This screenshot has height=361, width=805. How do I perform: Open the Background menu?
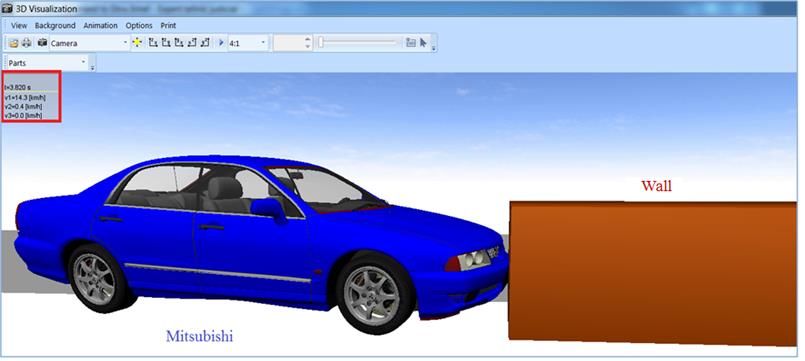coord(55,25)
